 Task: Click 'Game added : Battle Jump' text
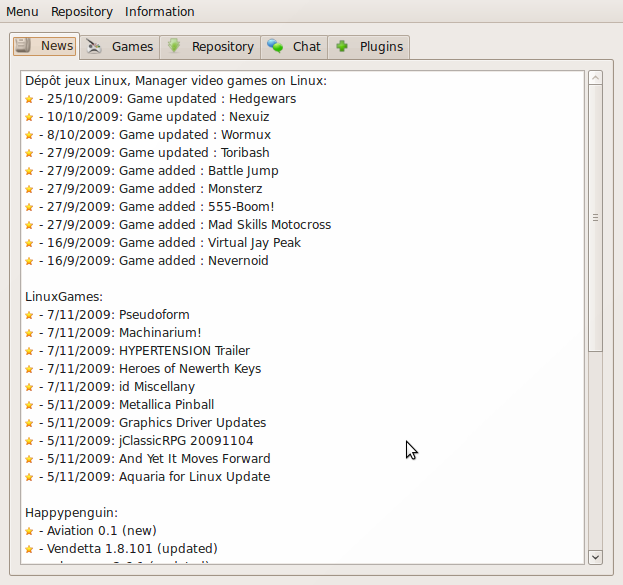click(x=199, y=171)
